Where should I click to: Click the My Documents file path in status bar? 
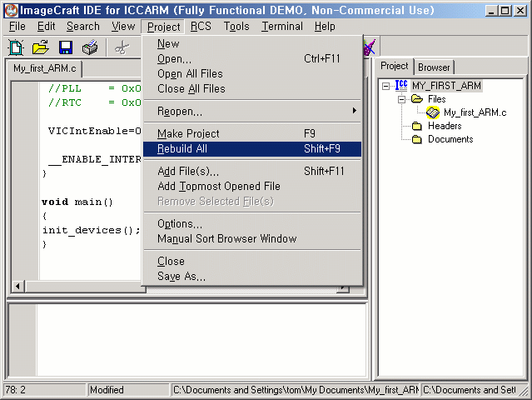click(x=296, y=390)
